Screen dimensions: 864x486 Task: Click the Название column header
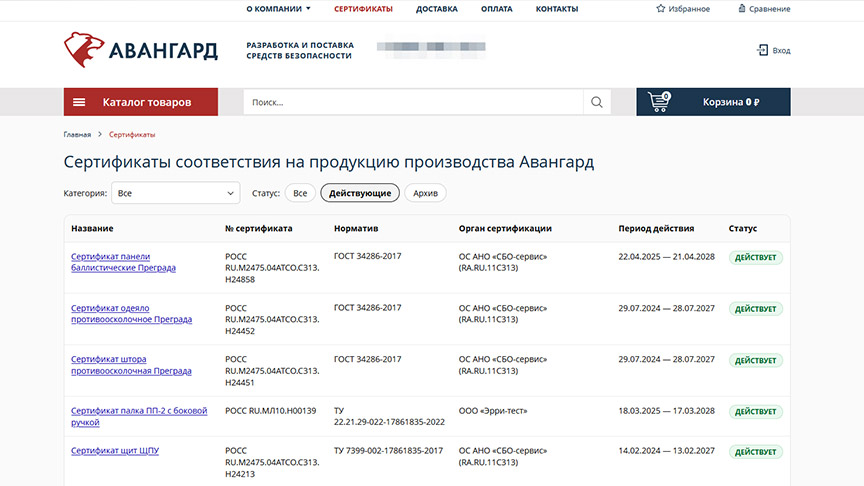point(92,228)
